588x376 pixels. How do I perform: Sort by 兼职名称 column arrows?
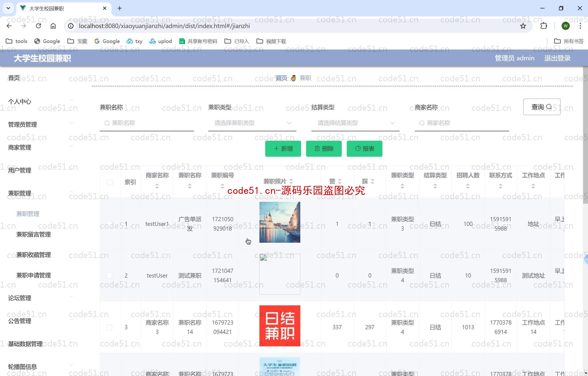190,186
